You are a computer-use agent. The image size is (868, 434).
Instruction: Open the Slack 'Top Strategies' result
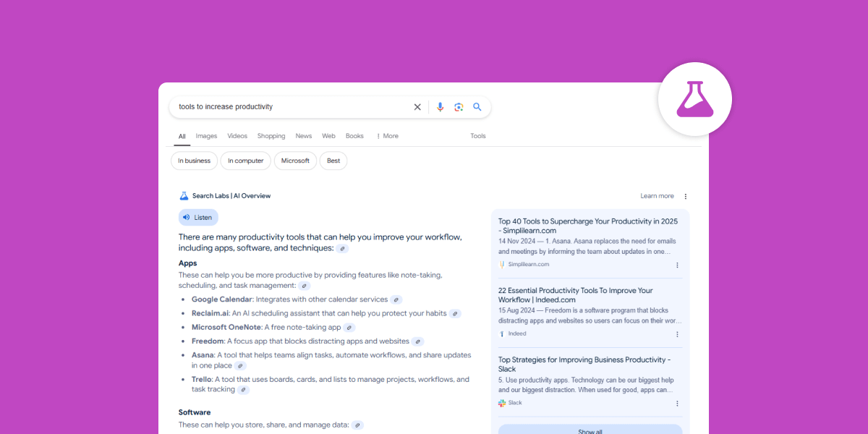click(x=584, y=364)
